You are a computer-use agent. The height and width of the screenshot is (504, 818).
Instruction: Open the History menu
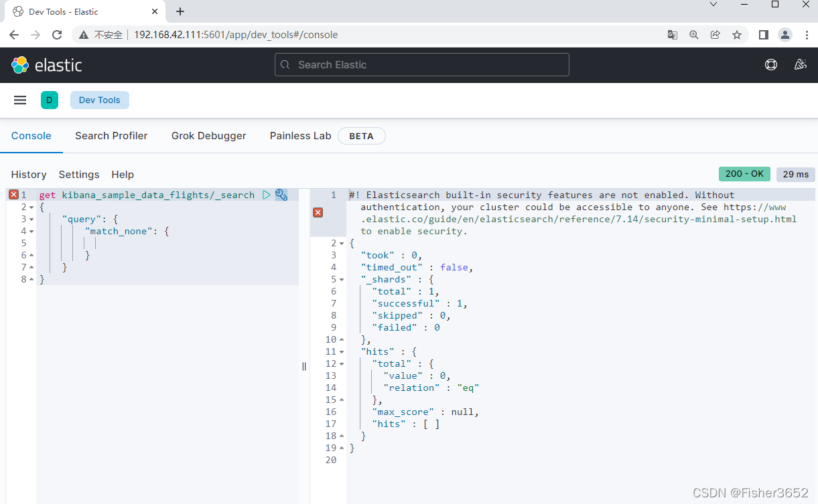tap(29, 174)
